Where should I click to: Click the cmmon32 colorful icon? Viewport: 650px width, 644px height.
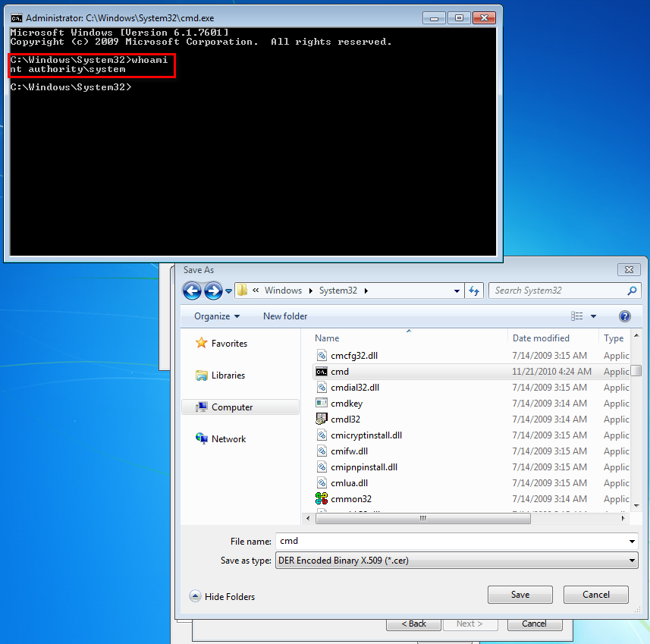click(x=322, y=498)
